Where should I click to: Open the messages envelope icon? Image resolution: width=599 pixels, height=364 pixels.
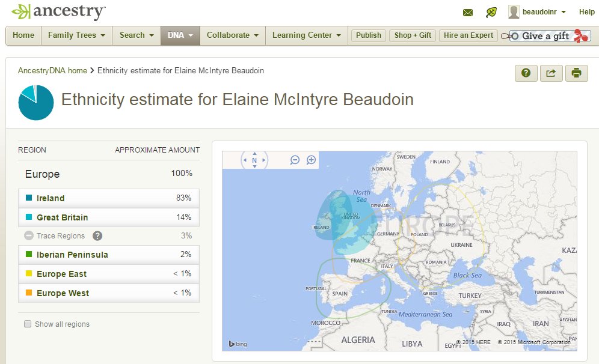click(x=467, y=13)
